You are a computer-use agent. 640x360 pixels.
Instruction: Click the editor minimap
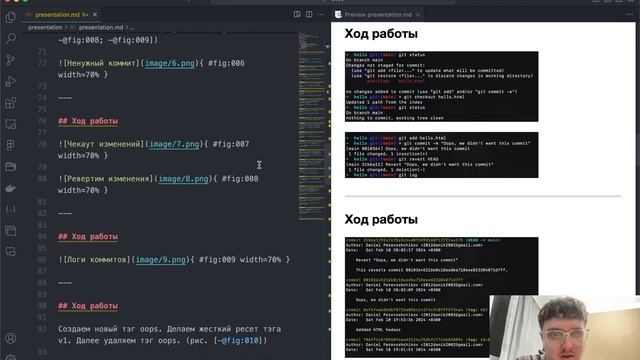312,127
